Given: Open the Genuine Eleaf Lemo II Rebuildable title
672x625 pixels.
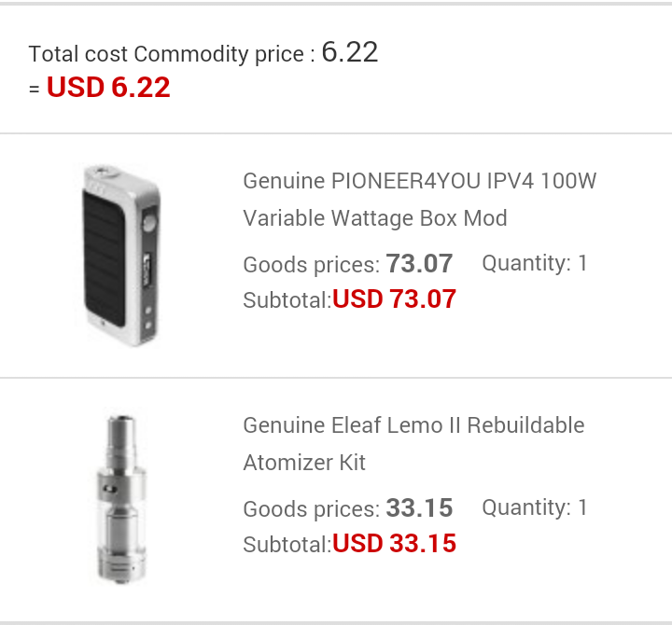Looking at the screenshot, I should point(413,425).
